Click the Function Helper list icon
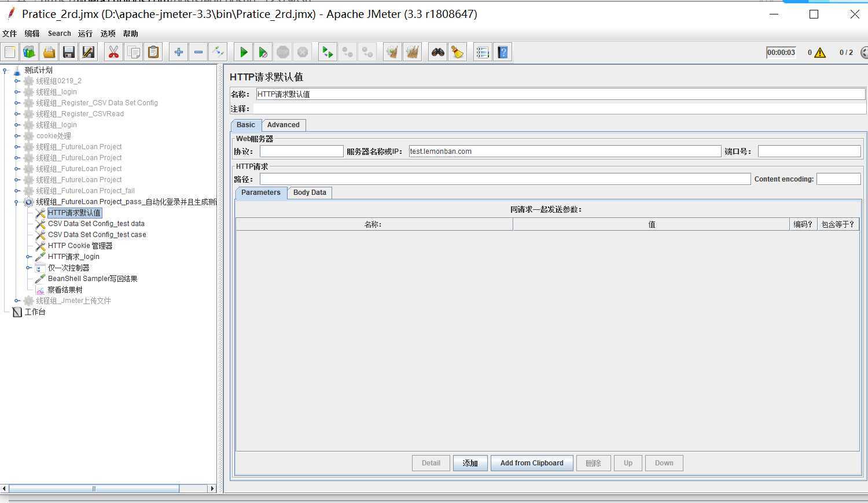Image resolution: width=868 pixels, height=503 pixels. (483, 53)
